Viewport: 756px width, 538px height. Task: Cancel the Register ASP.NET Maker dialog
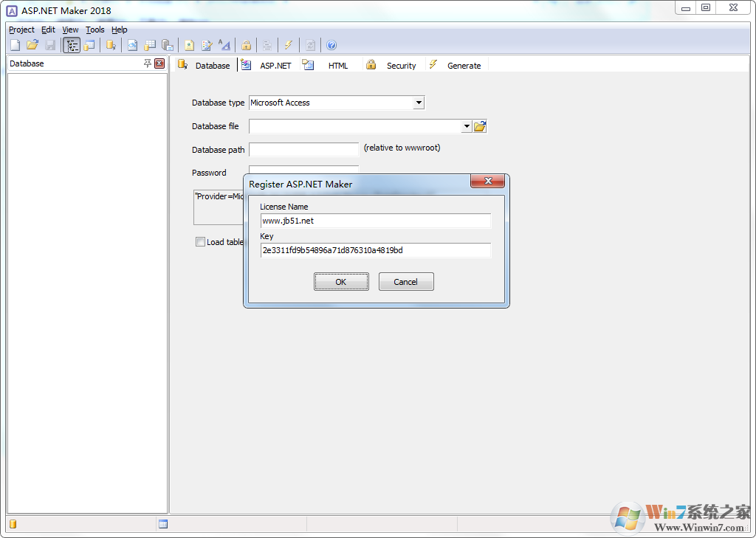(x=405, y=281)
